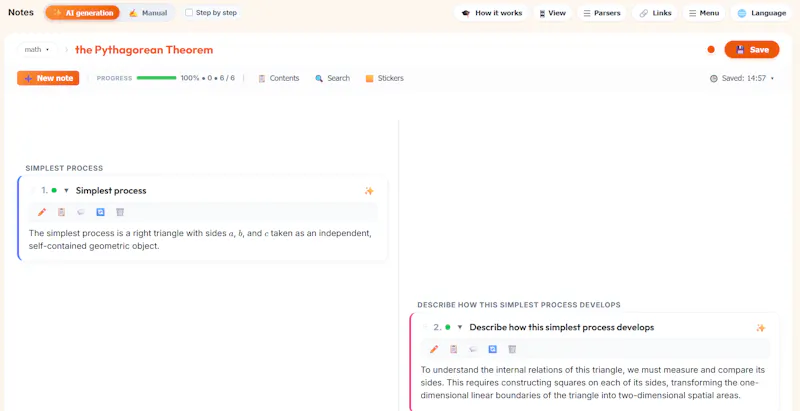Click blue regenerate icon in note 1
Viewport: 800px width, 411px height.
[x=101, y=212]
